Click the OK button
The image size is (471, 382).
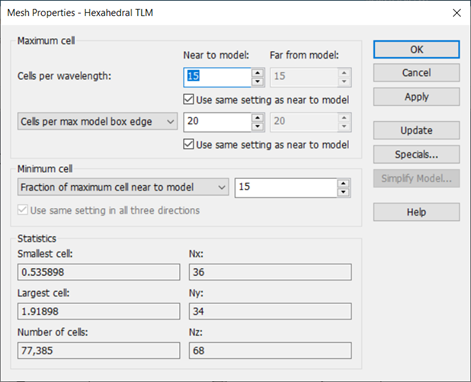(x=416, y=49)
